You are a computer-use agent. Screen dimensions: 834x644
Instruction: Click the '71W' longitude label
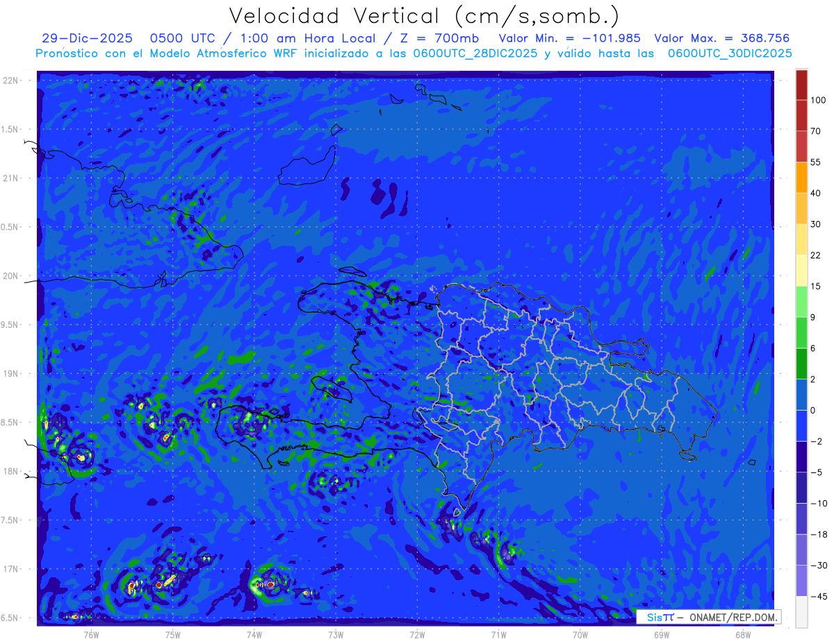tap(498, 634)
